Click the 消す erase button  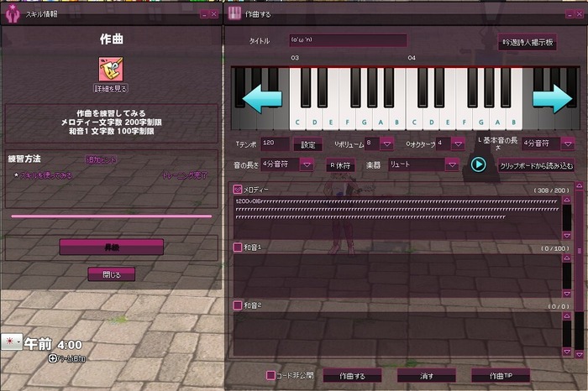tap(427, 376)
